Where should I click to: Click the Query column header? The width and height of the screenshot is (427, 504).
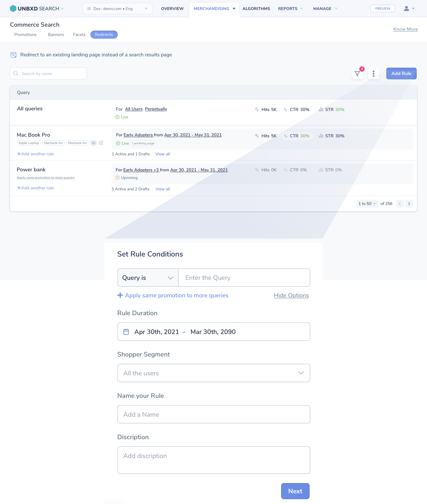[x=23, y=92]
